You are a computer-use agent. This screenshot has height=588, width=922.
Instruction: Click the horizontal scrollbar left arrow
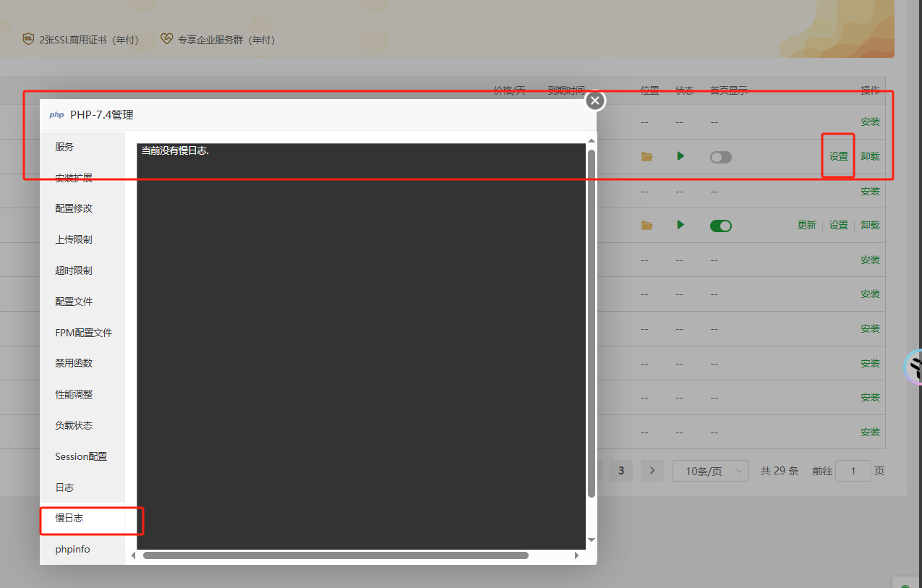pyautogui.click(x=133, y=555)
